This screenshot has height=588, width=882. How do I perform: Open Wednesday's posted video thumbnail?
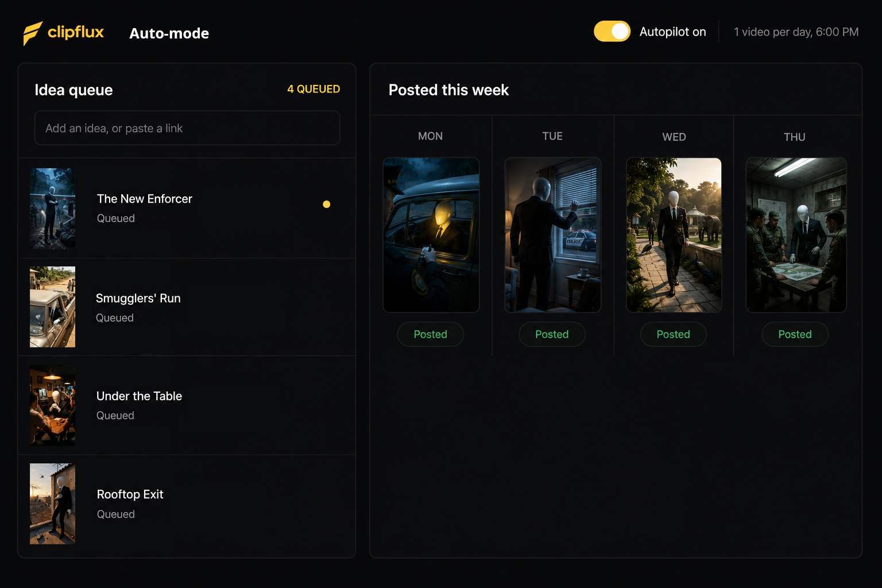click(674, 235)
